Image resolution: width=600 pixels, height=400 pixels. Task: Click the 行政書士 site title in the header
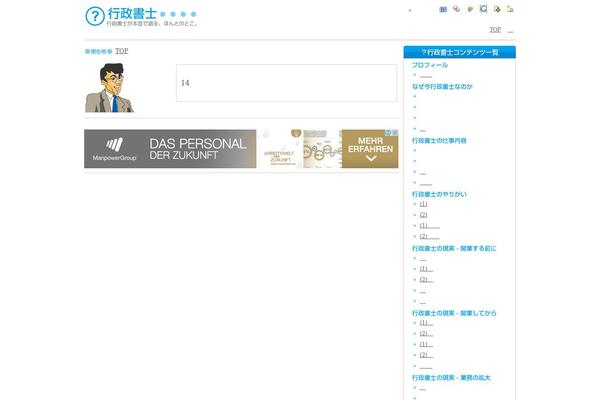point(132,13)
